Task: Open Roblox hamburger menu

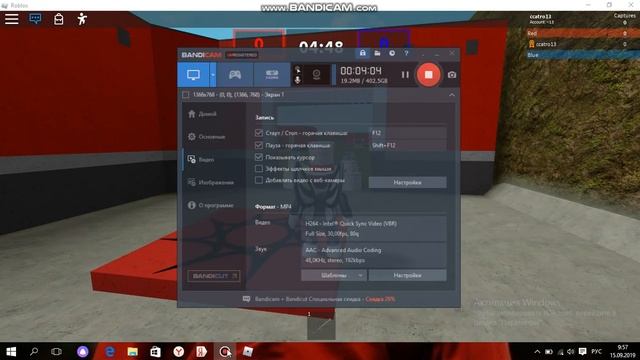Action: 11,19
